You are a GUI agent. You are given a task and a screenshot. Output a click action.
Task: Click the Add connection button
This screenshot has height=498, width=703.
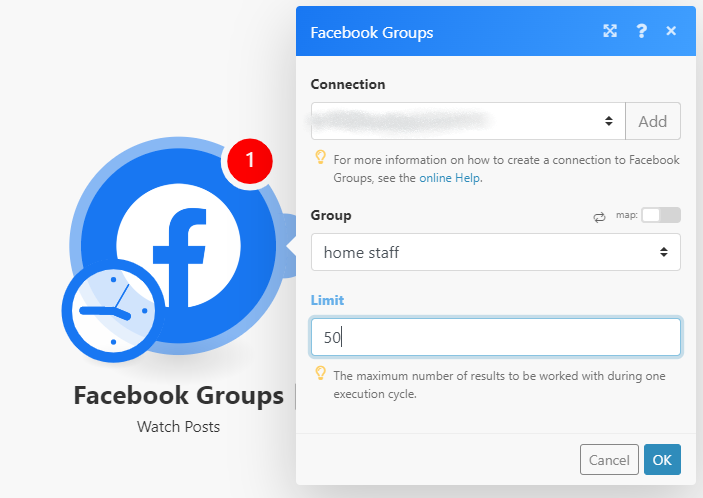pos(653,121)
